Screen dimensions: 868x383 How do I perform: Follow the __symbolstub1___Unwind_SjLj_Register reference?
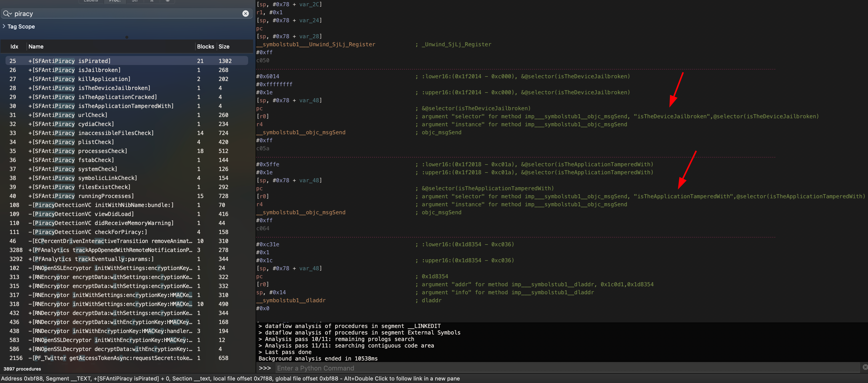(x=315, y=44)
